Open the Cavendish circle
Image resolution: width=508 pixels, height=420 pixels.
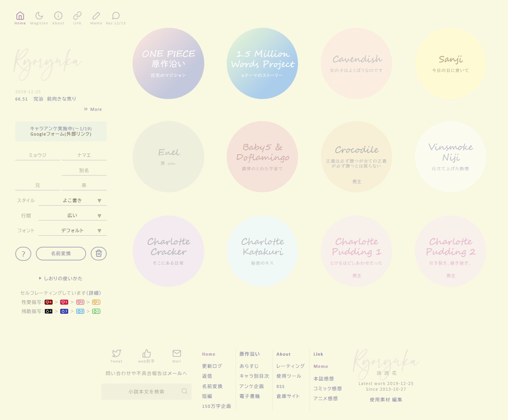357,64
